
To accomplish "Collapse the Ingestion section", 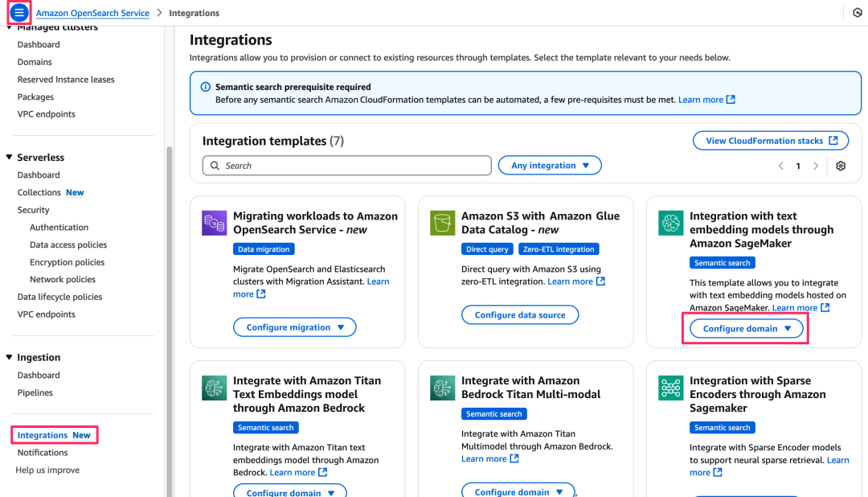I will pos(10,357).
